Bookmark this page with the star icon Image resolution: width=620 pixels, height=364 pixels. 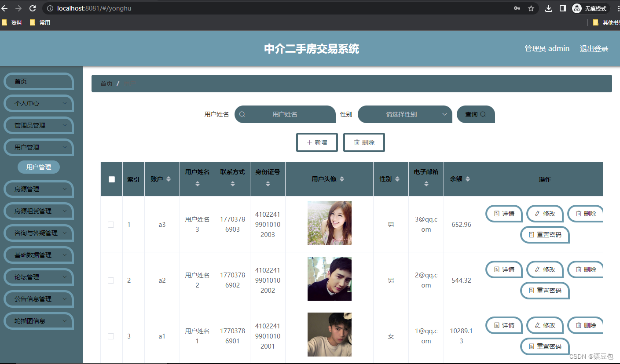[x=531, y=8]
